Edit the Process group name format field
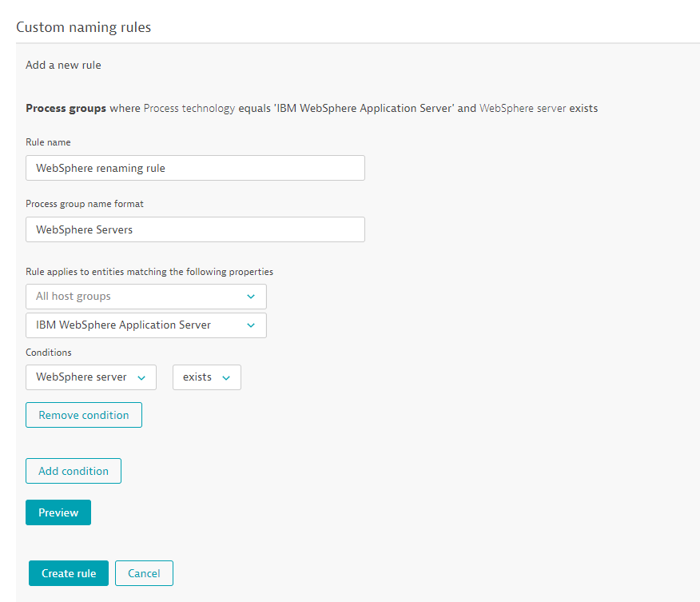Viewport: 700px width, 602px height. click(x=195, y=229)
